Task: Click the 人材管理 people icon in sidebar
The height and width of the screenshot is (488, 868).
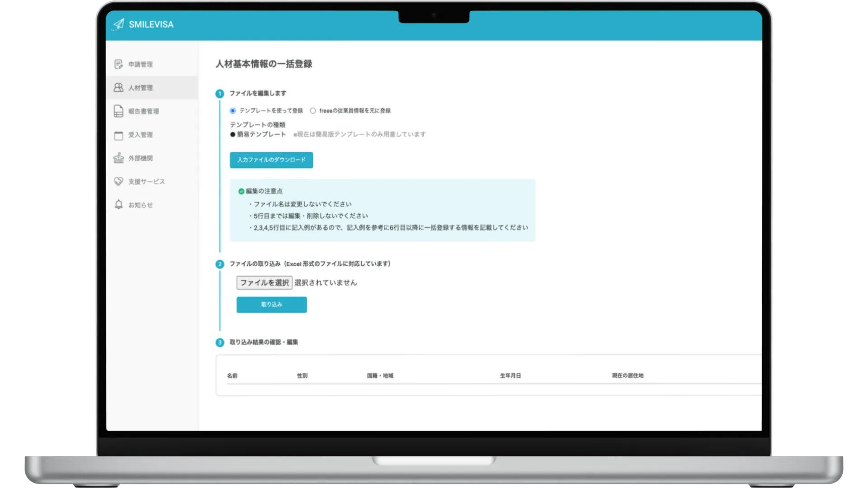Action: pyautogui.click(x=118, y=88)
